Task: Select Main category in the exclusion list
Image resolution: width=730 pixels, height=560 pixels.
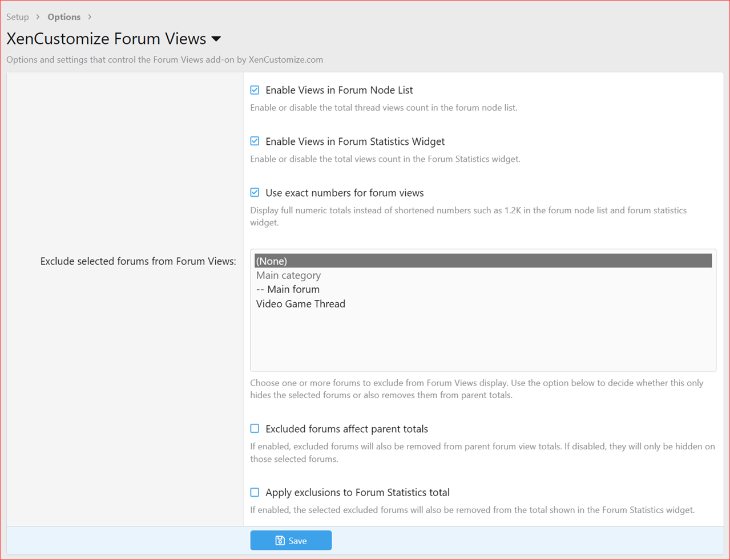Action: (288, 275)
